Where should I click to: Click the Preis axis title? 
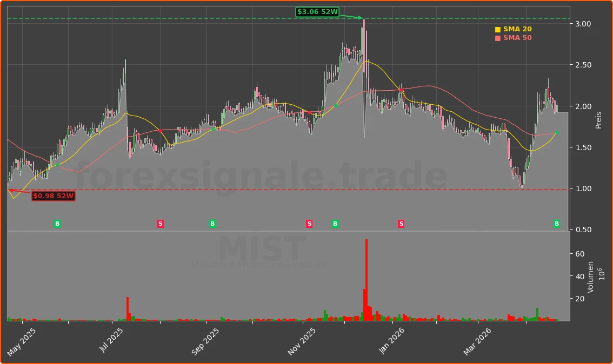point(598,120)
